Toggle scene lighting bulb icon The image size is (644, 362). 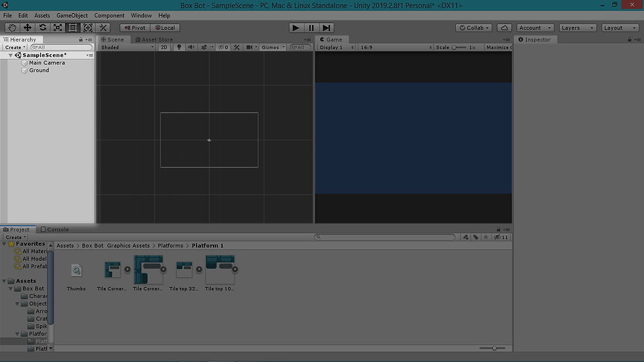(x=179, y=47)
